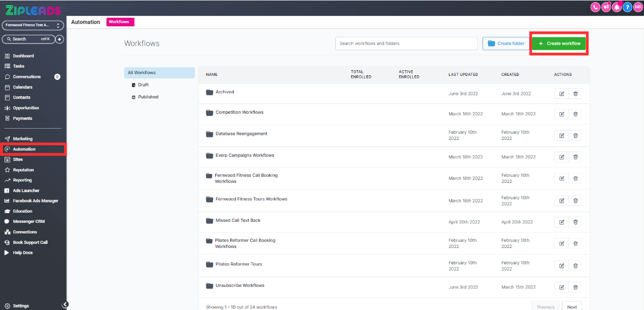Collapse the sidebar with the arrow icon
Image resolution: width=644 pixels, height=310 pixels.
pos(65,304)
